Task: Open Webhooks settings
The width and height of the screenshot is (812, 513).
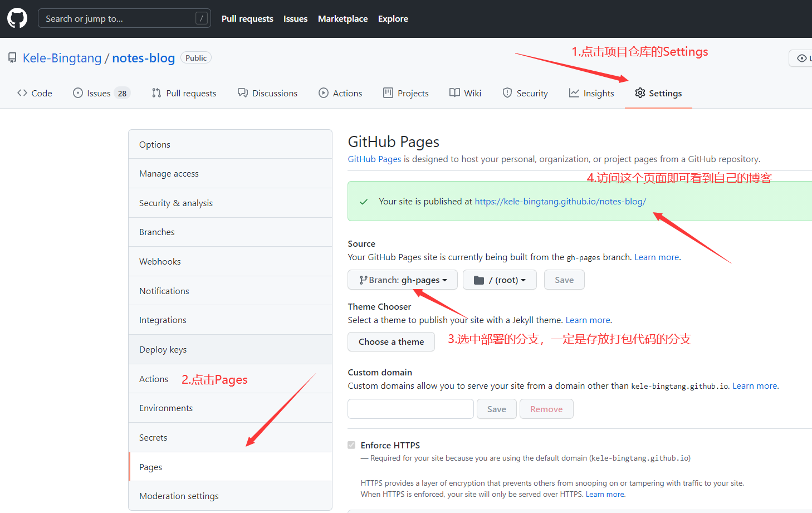Action: click(x=230, y=261)
